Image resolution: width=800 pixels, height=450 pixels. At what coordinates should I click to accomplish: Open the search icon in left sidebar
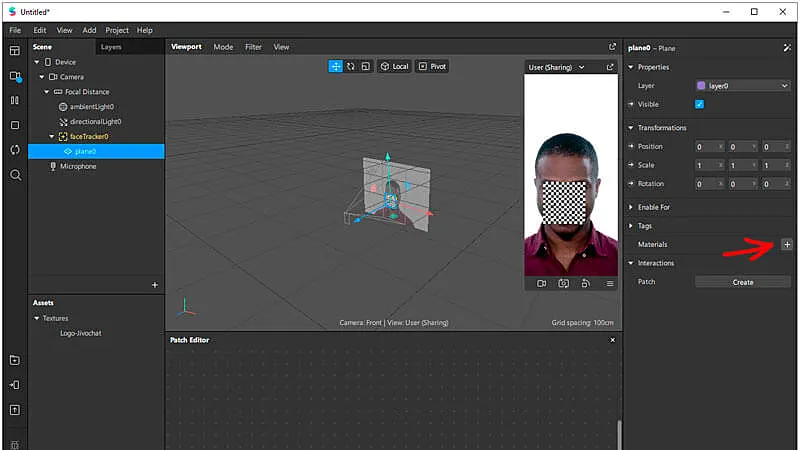(15, 175)
